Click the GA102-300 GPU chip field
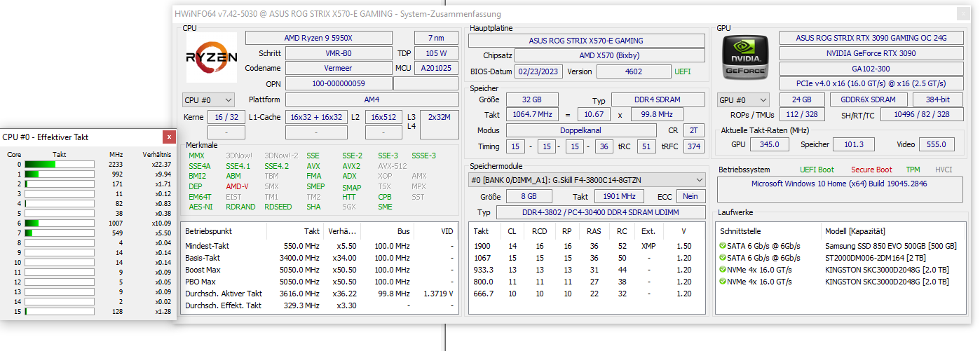This screenshot has height=351, width=980. tap(872, 69)
